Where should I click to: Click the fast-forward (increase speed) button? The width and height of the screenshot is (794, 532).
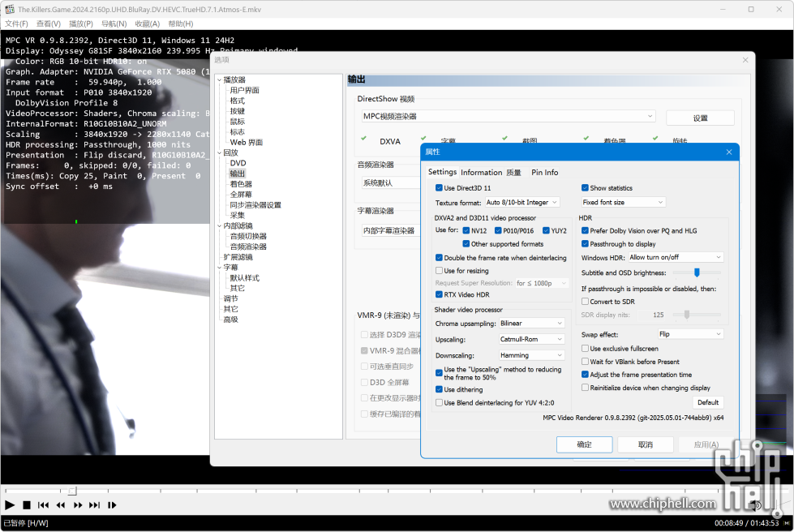tap(78, 504)
